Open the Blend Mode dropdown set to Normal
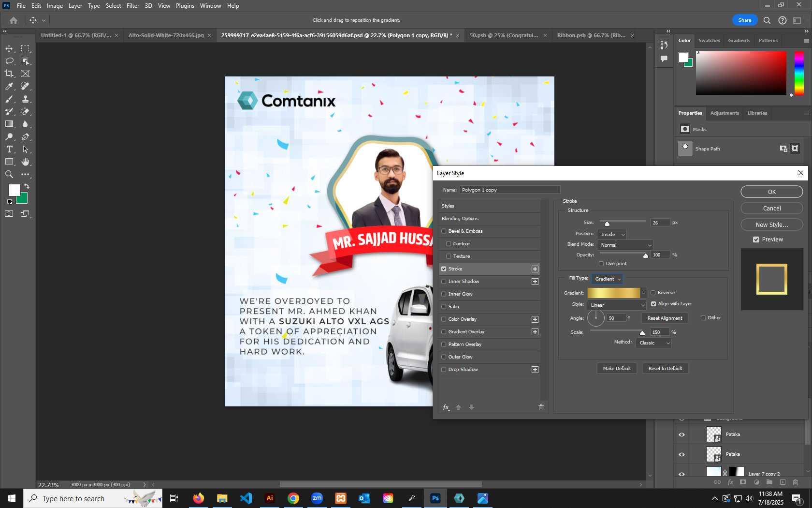The image size is (812, 508). tap(625, 245)
